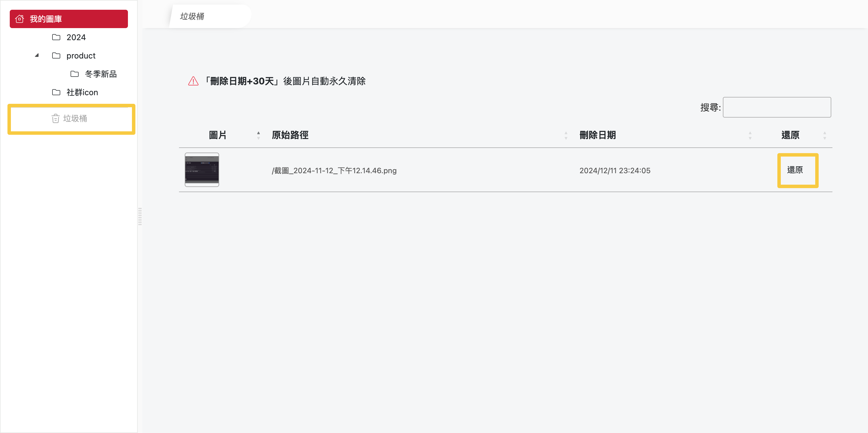Click the sidebar splitter grip handle
868x433 pixels.
[140, 216]
